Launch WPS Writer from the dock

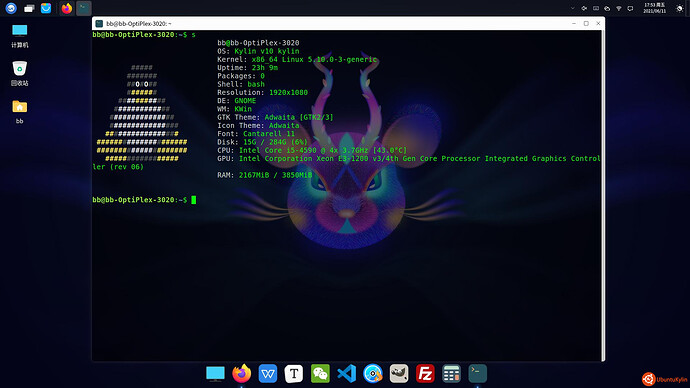[x=268, y=373]
